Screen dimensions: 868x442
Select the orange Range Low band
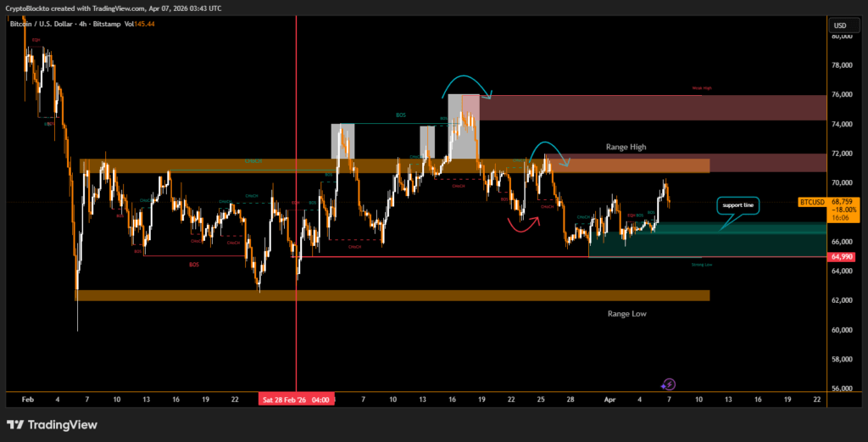click(392, 295)
